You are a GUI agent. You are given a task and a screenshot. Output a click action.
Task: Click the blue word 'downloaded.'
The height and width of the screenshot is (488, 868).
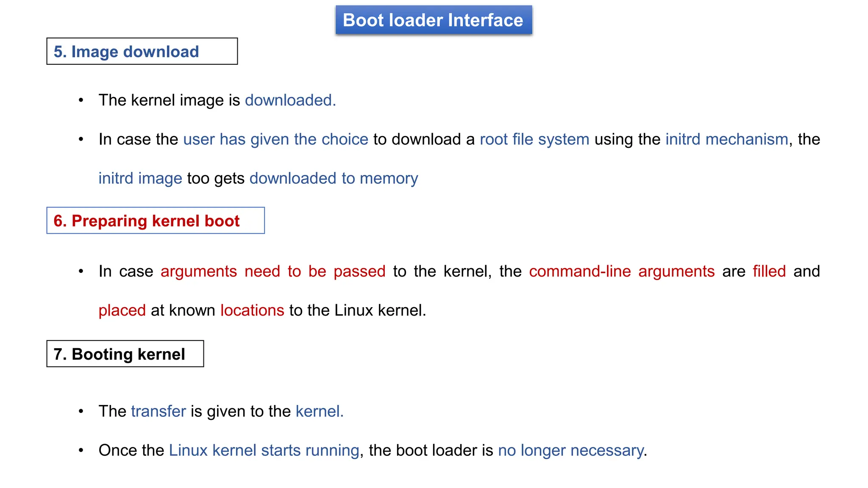point(290,100)
